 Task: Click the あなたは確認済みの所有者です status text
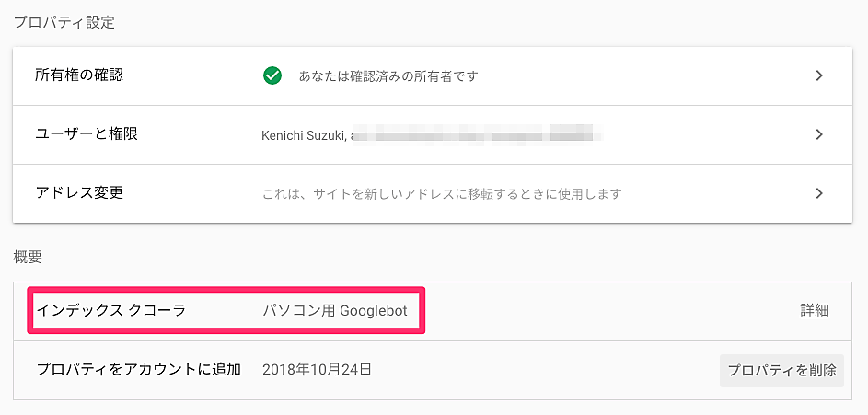pos(388,76)
